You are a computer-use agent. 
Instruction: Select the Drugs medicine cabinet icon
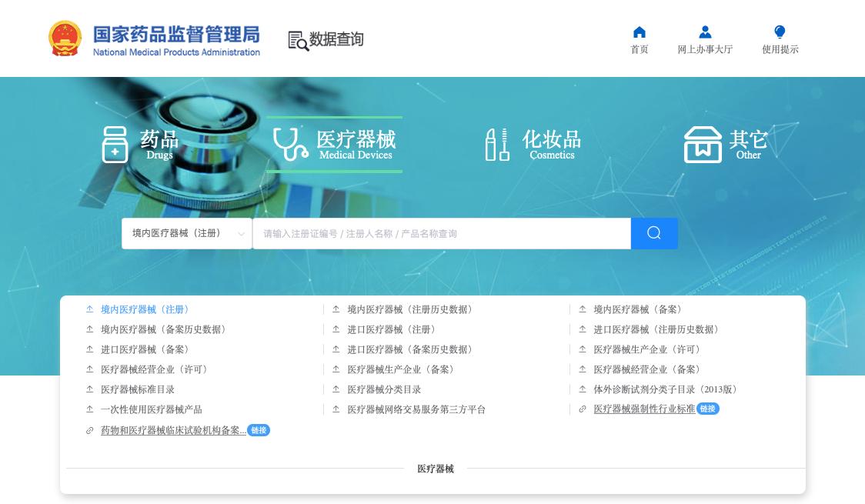[115, 144]
